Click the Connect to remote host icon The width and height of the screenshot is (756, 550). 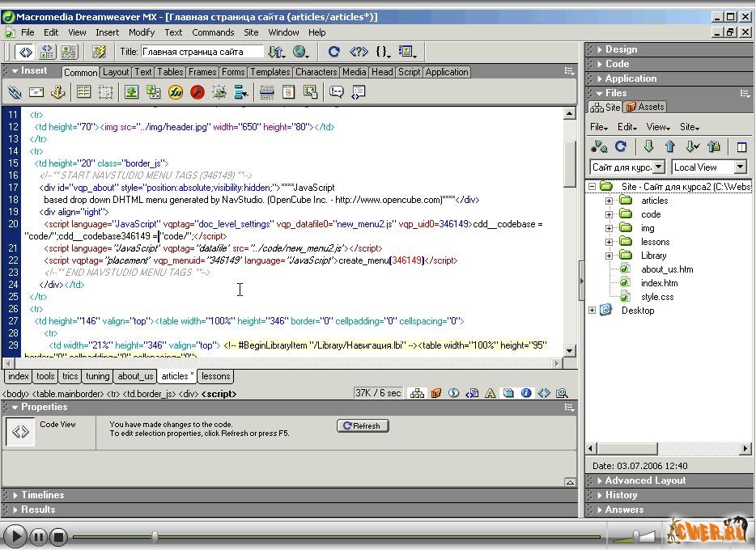point(599,147)
